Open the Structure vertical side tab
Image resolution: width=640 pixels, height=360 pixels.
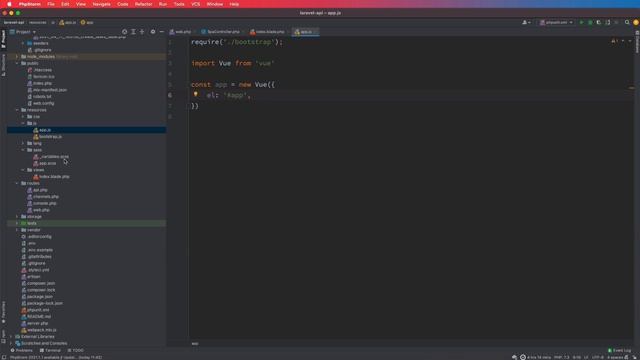(x=3, y=65)
